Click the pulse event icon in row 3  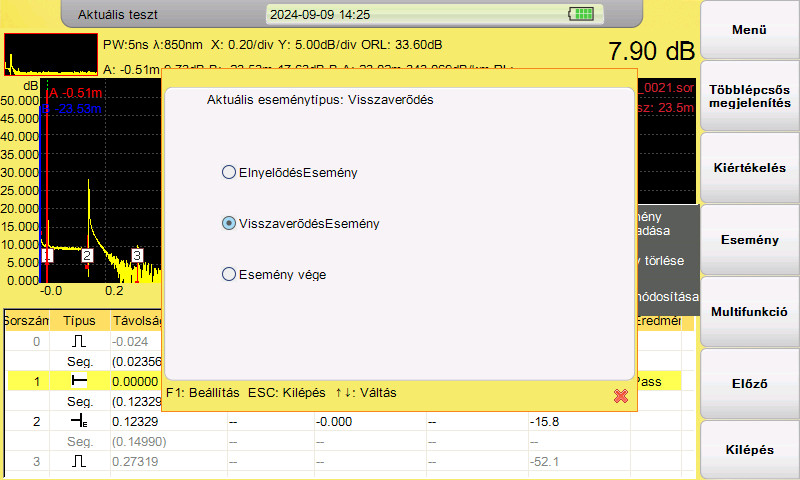[79, 461]
